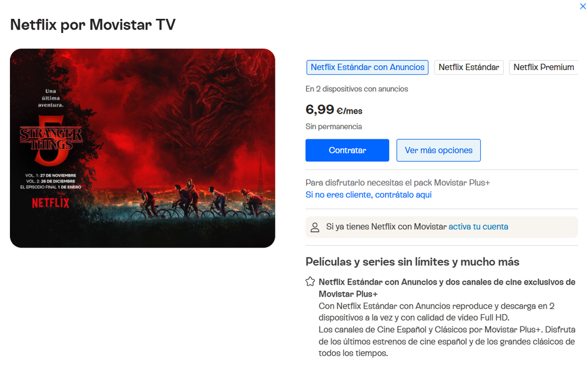Click the 'Sin permanencia' label
Screen dimensions: 588x367
click(333, 126)
